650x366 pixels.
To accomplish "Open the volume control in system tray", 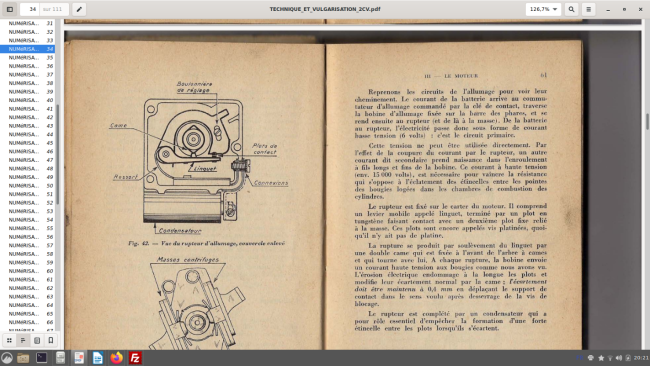I will (x=619, y=358).
